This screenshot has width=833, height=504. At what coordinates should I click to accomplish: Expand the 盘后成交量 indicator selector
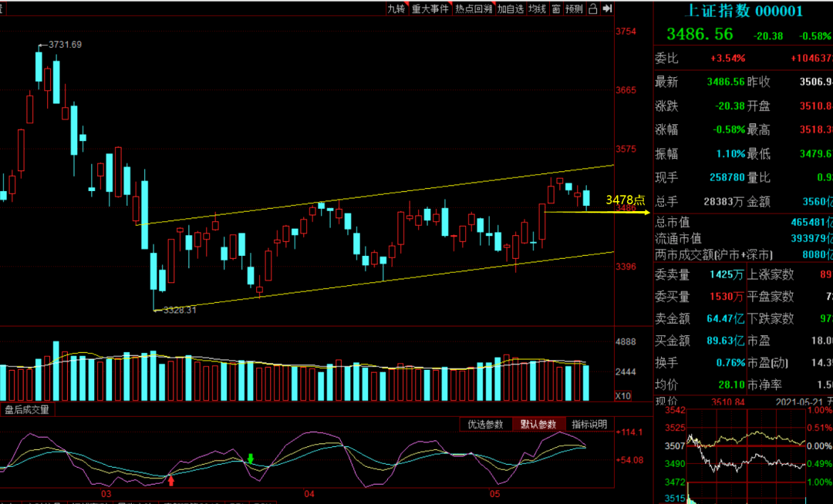27,410
